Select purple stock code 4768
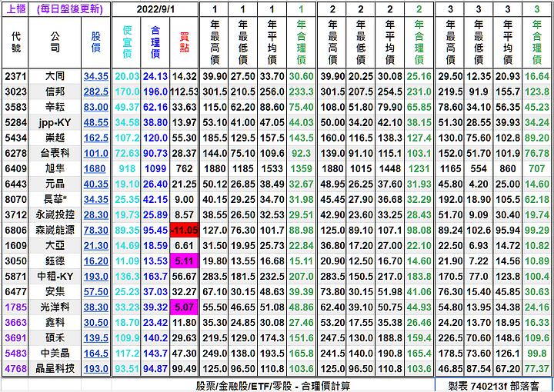Viewport: 554px width, 392px height. click(x=15, y=369)
